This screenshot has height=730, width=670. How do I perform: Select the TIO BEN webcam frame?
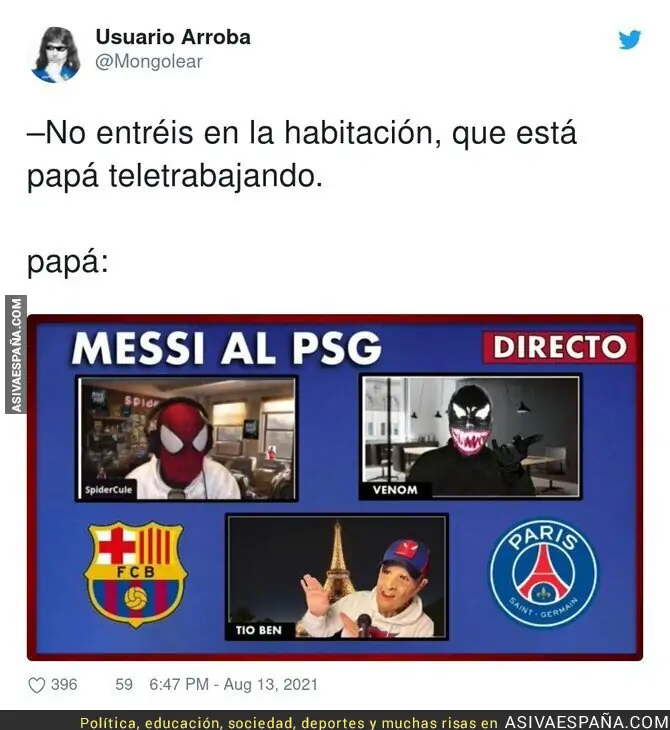[x=337, y=577]
